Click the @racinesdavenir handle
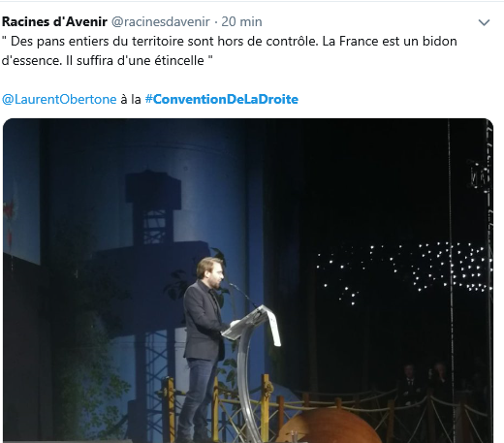Image resolution: width=504 pixels, height=443 pixels. click(x=161, y=22)
